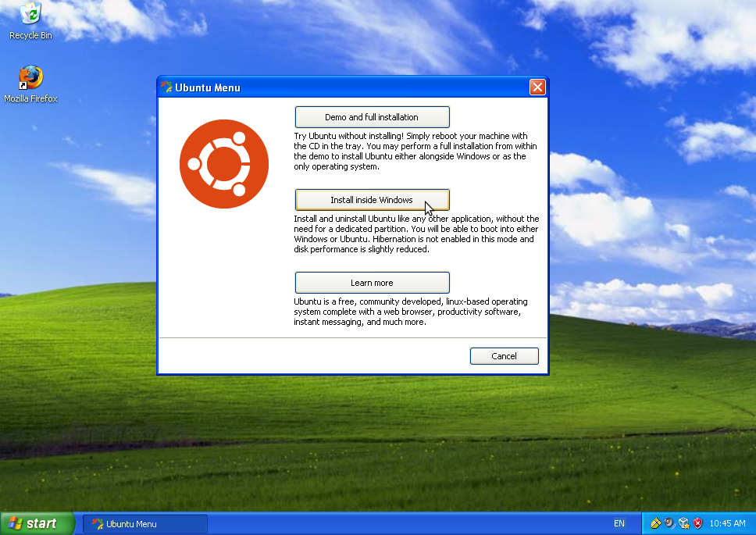This screenshot has width=756, height=535.
Task: Click the VirtualBox cube tray icon
Action: coord(683,523)
